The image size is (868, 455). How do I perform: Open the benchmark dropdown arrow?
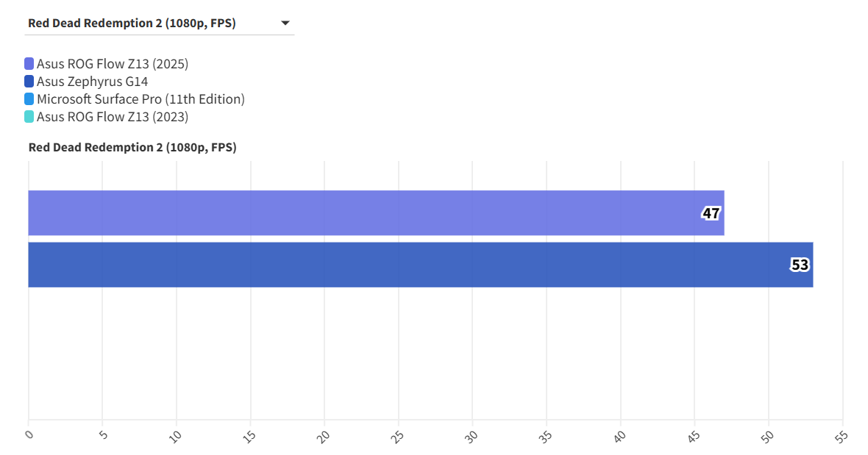[285, 24]
